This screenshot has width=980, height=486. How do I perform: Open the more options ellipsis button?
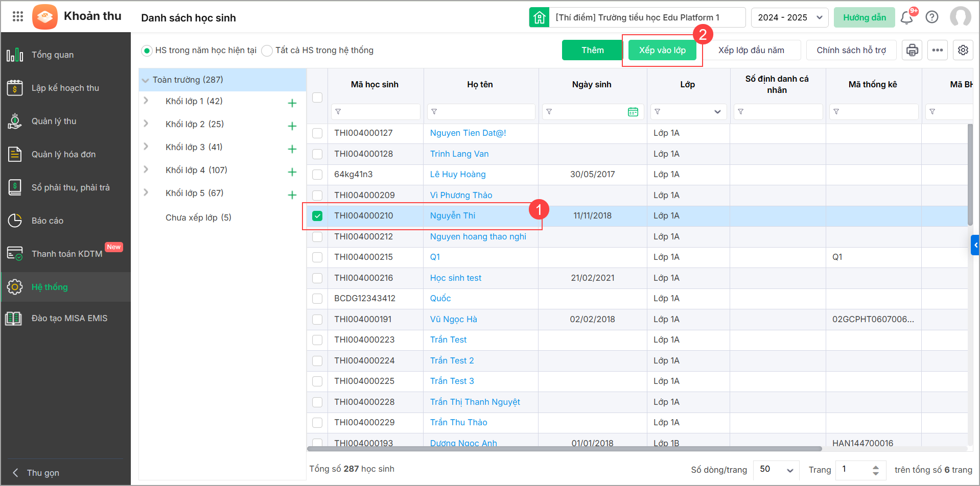tap(938, 50)
